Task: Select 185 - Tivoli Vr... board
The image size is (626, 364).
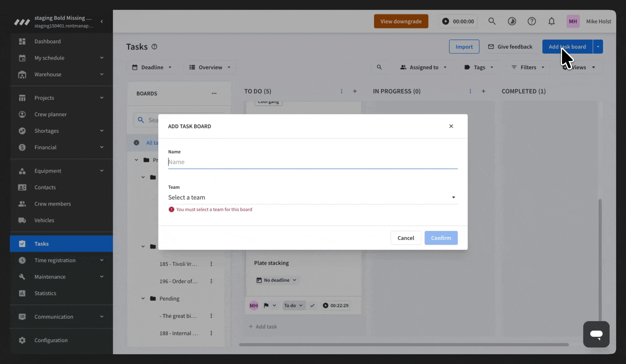Action: point(178,264)
